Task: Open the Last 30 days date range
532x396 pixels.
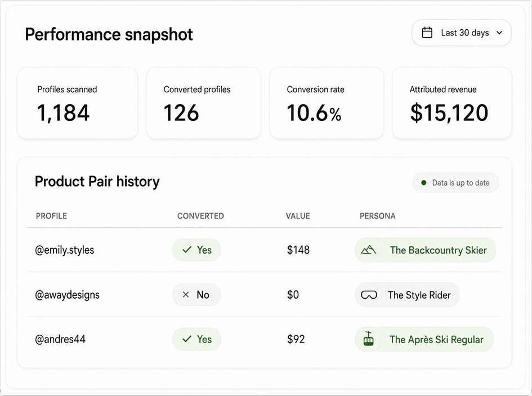Action: point(462,33)
